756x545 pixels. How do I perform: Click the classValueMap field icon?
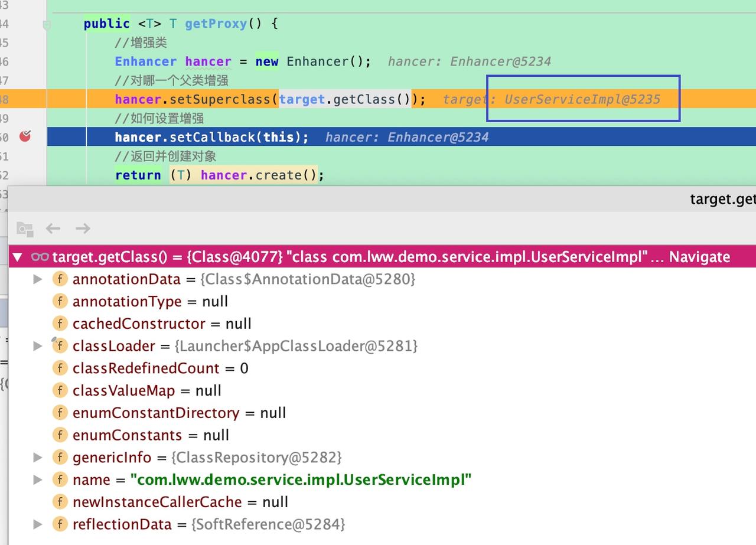click(60, 391)
